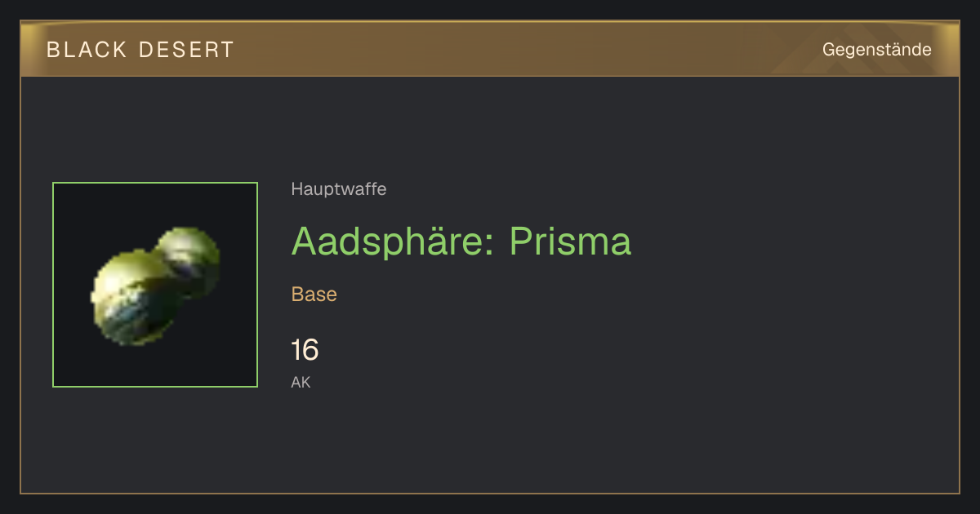The height and width of the screenshot is (514, 980).
Task: Select the Hauptwaffe item type label
Action: 339,189
